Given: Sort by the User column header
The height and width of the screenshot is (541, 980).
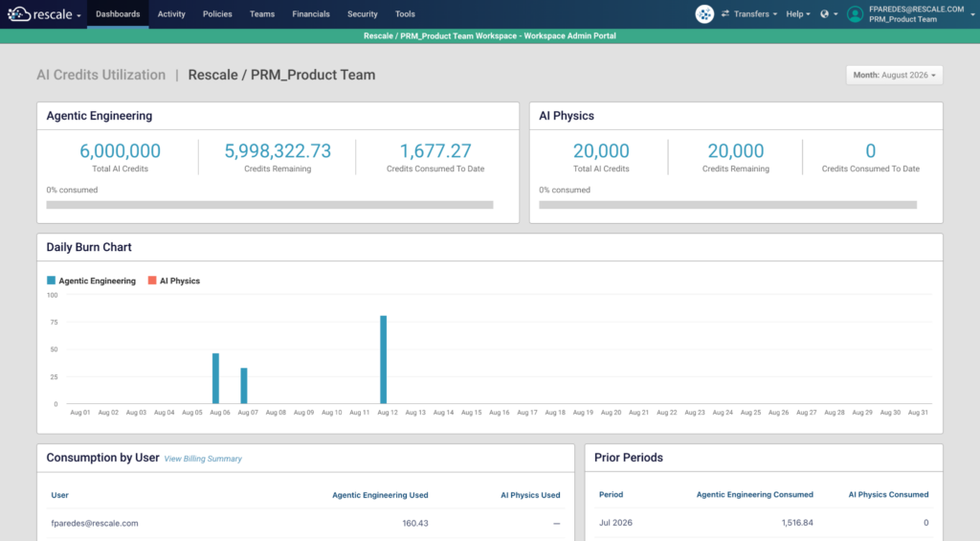Looking at the screenshot, I should pos(60,495).
